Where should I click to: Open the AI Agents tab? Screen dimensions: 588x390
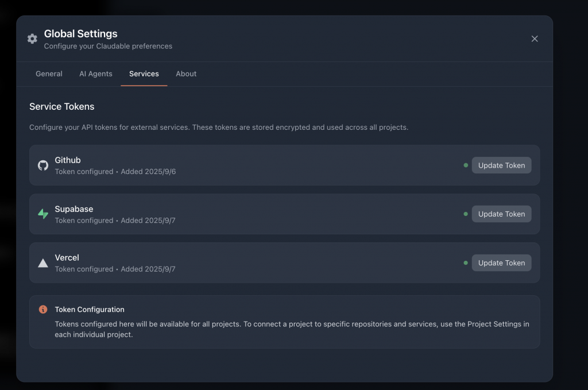pos(96,74)
